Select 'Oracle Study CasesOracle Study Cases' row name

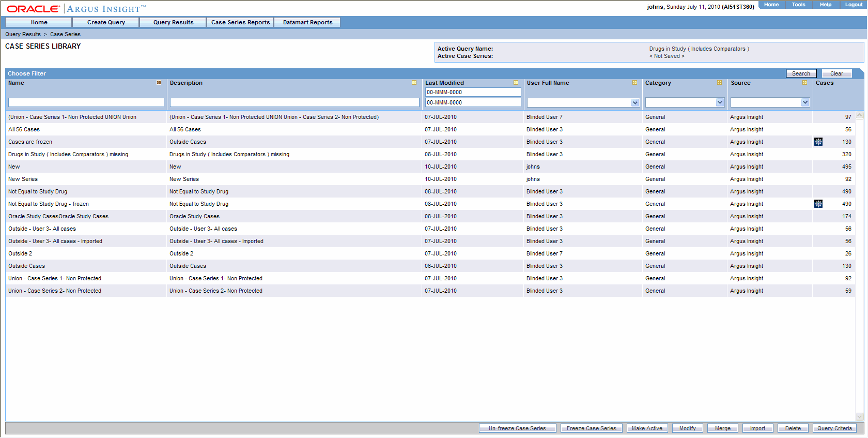(58, 216)
